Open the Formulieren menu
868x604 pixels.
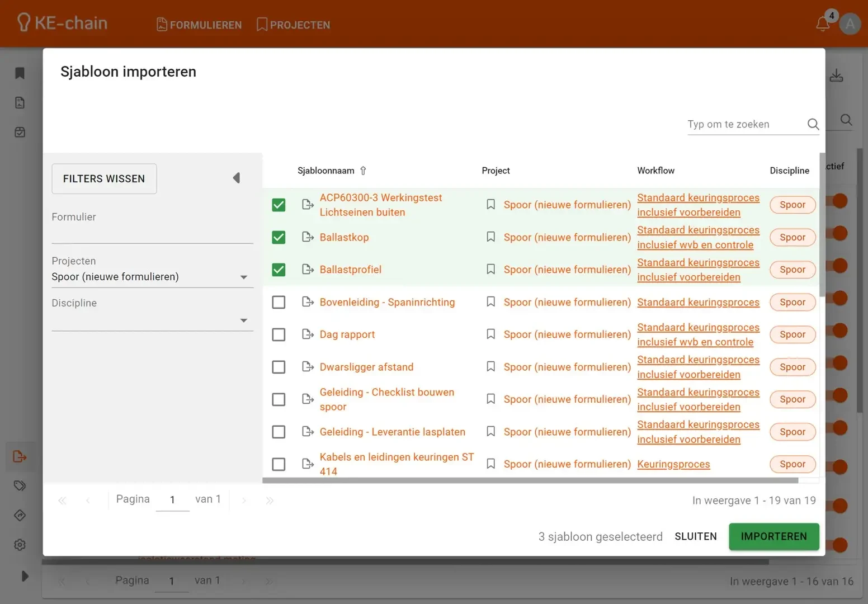click(199, 25)
